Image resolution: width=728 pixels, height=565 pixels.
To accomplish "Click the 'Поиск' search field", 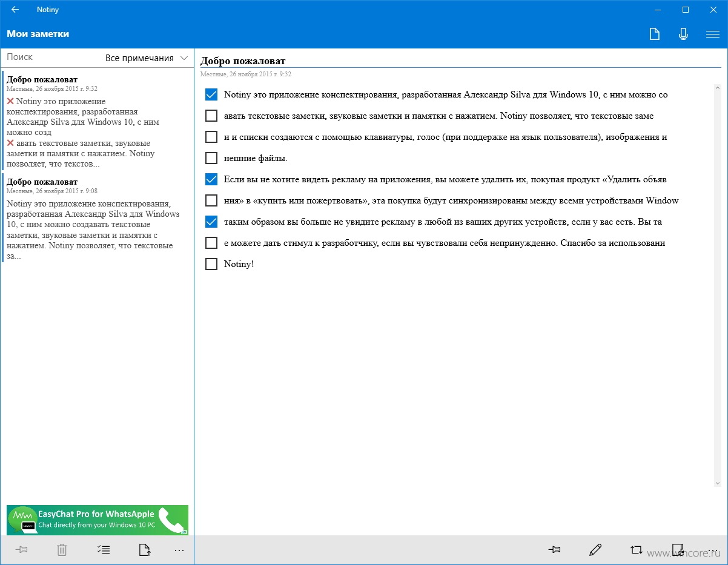I will (51, 57).
